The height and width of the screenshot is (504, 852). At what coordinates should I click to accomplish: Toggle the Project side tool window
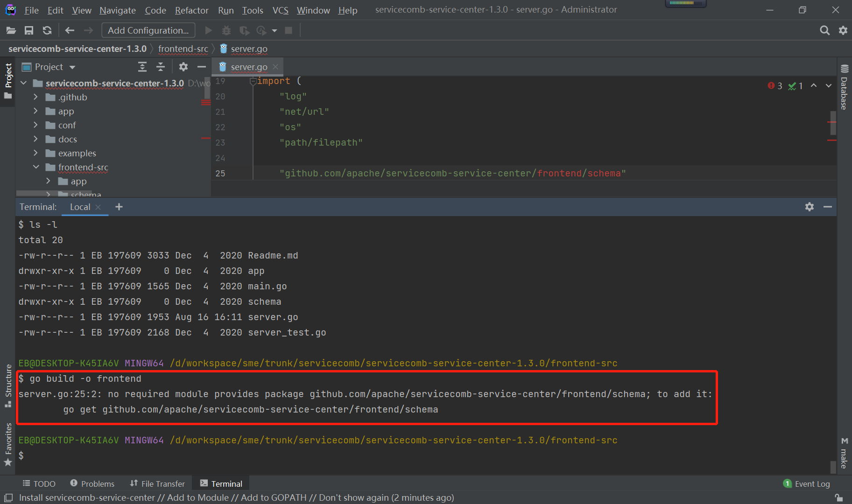(x=8, y=81)
